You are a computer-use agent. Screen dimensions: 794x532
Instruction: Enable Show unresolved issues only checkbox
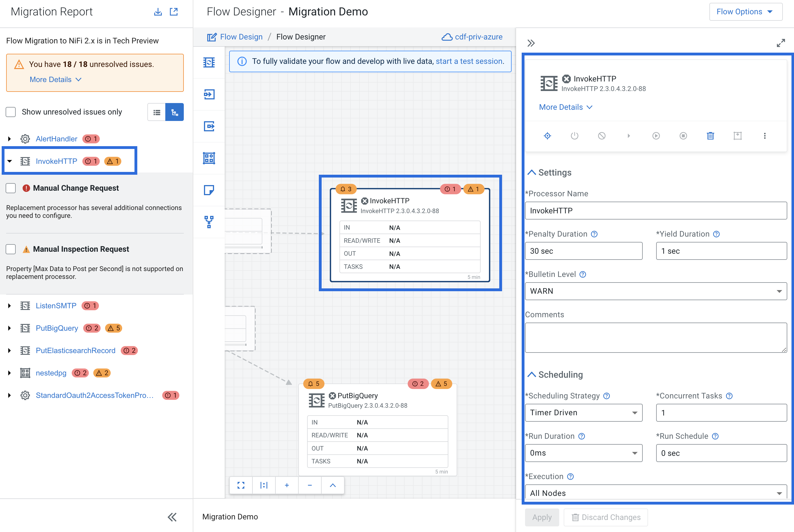[x=11, y=112]
